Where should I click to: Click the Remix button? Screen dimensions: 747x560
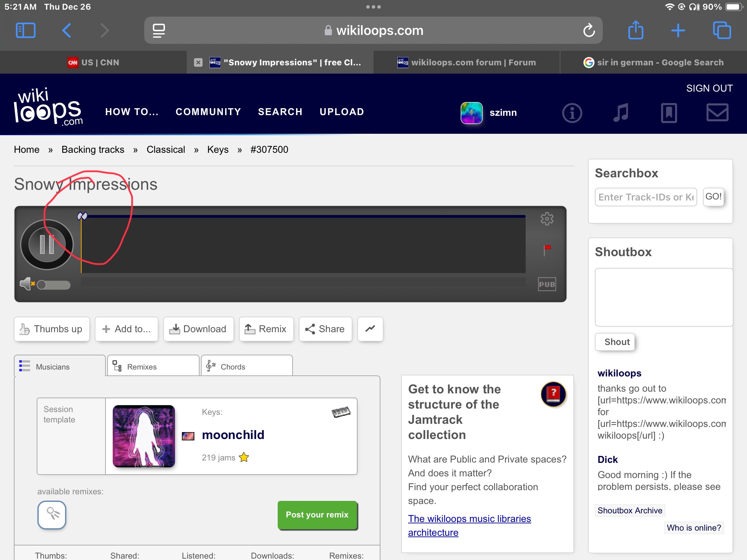pyautogui.click(x=266, y=329)
